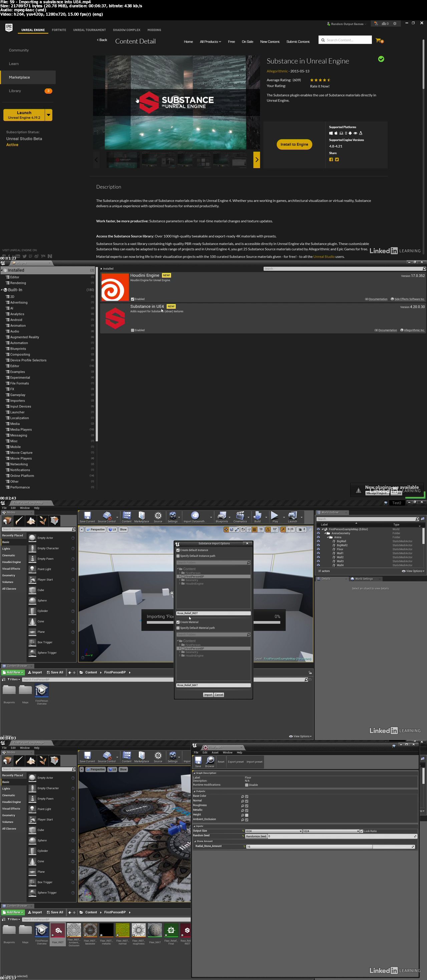The width and height of the screenshot is (427, 980).
Task: Open View Options in the World Outliner
Action: coord(413,571)
